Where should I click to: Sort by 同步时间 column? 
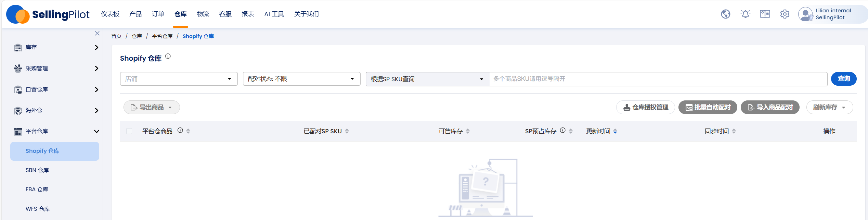[x=734, y=131]
